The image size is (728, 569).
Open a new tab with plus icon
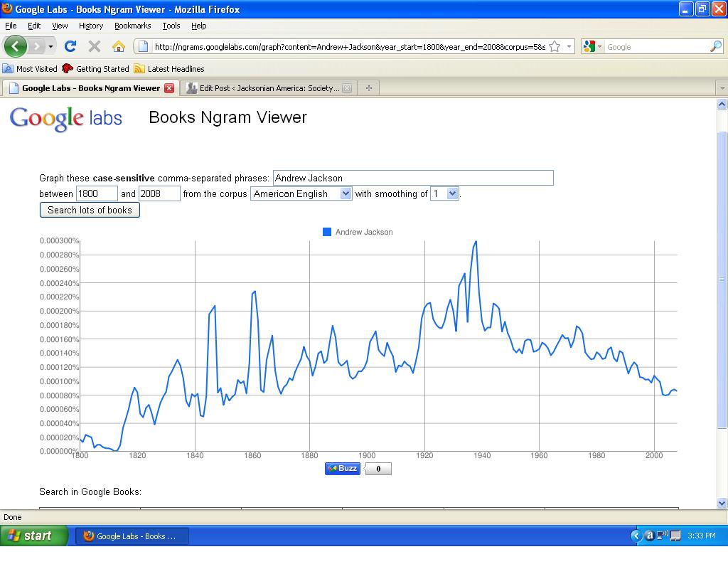(368, 88)
